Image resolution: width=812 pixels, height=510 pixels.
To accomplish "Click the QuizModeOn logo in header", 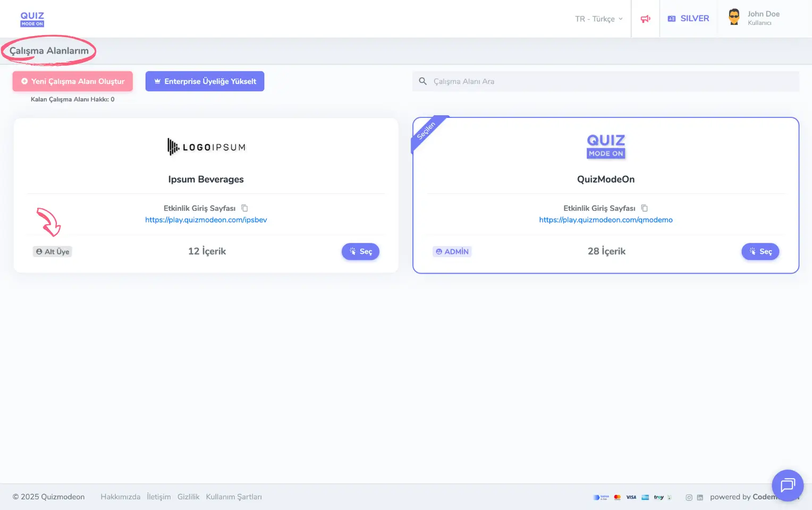I will [32, 19].
